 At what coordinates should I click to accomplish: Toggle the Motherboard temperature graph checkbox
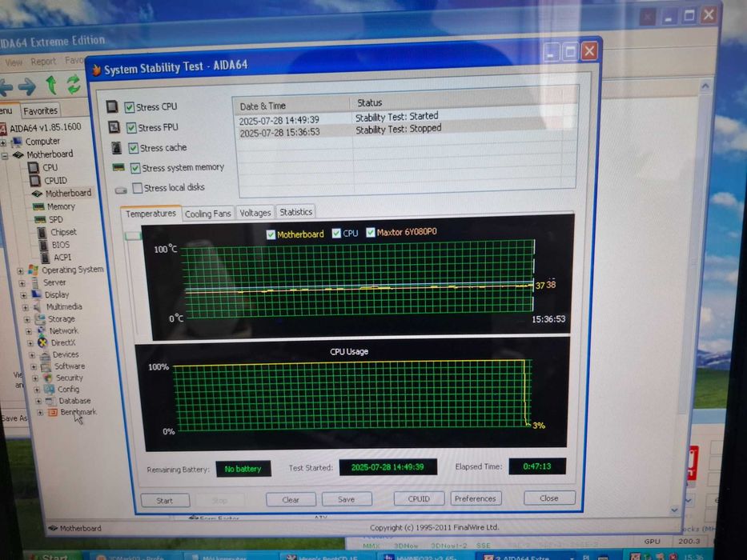pyautogui.click(x=271, y=234)
